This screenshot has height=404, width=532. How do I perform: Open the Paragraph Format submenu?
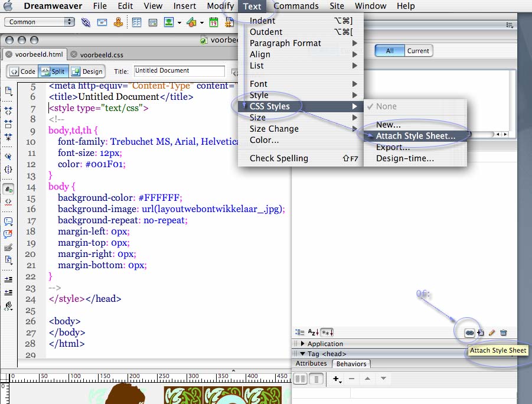point(301,43)
